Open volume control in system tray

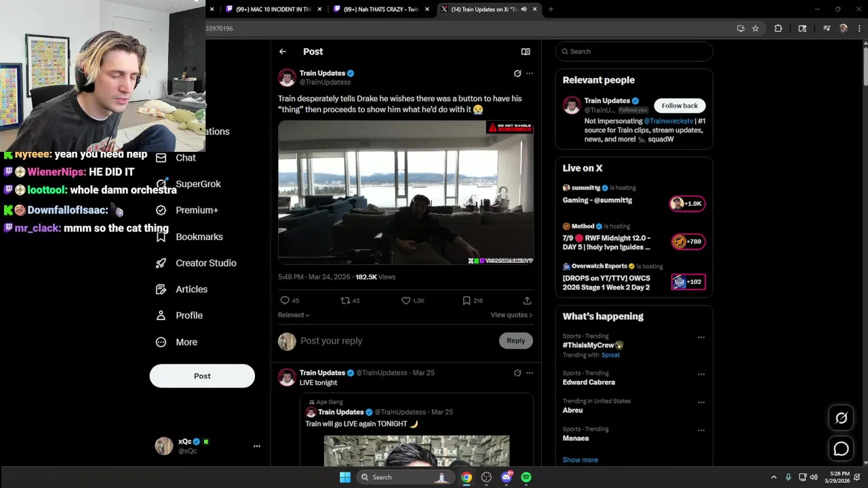tap(814, 477)
